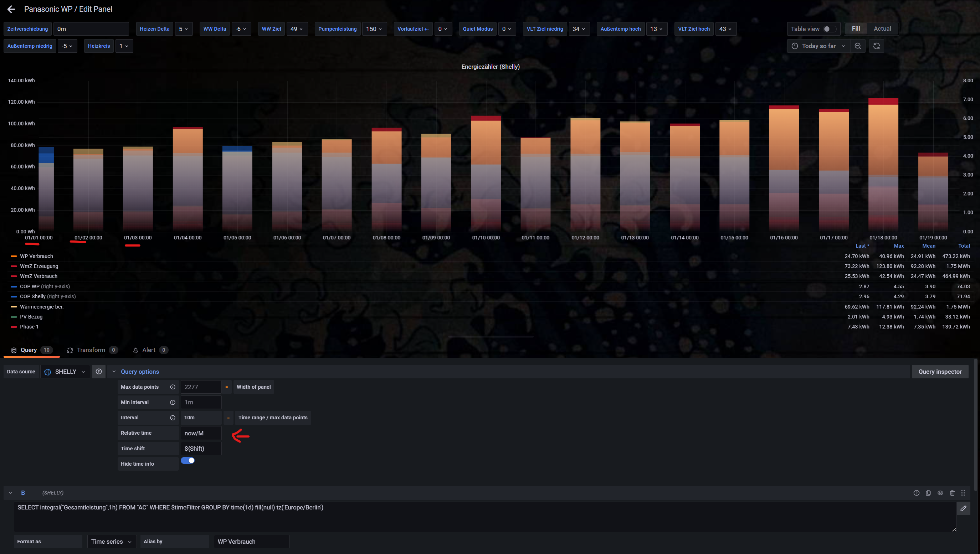The height and width of the screenshot is (554, 980).
Task: Open the data source help icon
Action: click(x=99, y=371)
